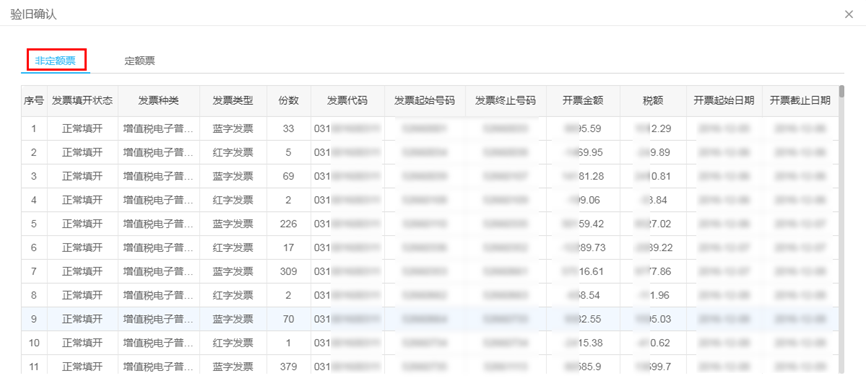Image resolution: width=867 pixels, height=392 pixels.
Task: Close the 验旧确认 dialog
Action: coord(849,14)
